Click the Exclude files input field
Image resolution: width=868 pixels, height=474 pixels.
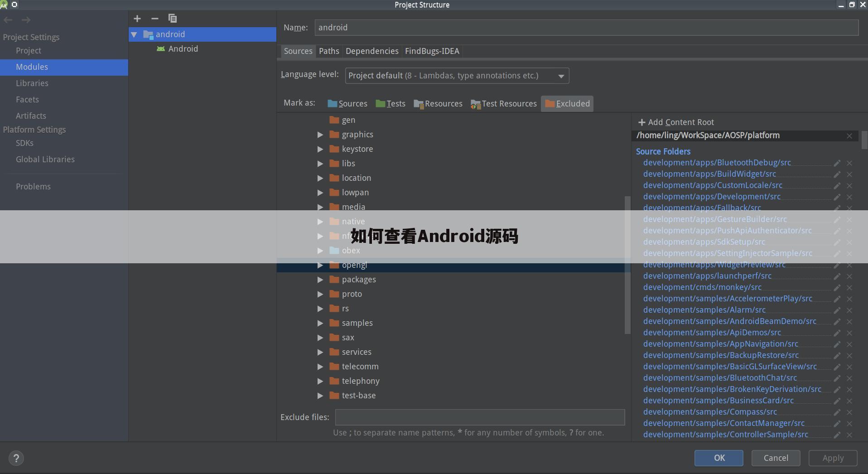pos(480,417)
